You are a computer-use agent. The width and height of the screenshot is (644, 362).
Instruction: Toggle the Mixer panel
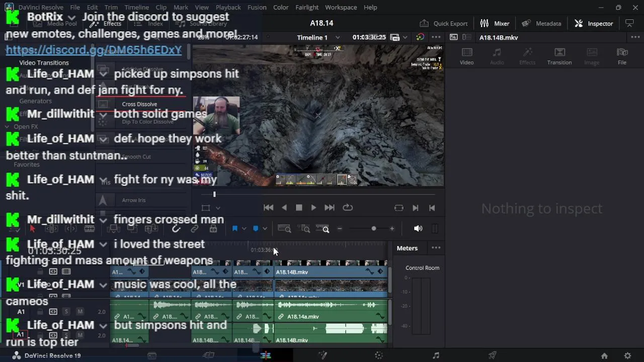tap(495, 23)
